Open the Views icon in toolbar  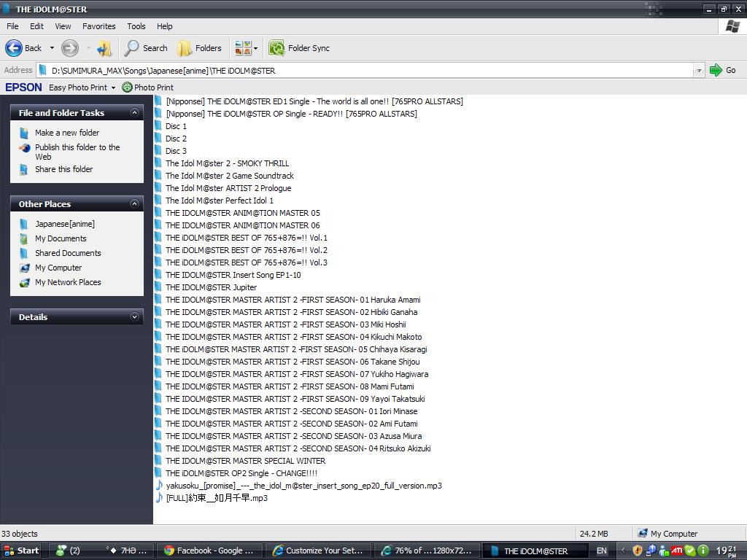tap(243, 48)
